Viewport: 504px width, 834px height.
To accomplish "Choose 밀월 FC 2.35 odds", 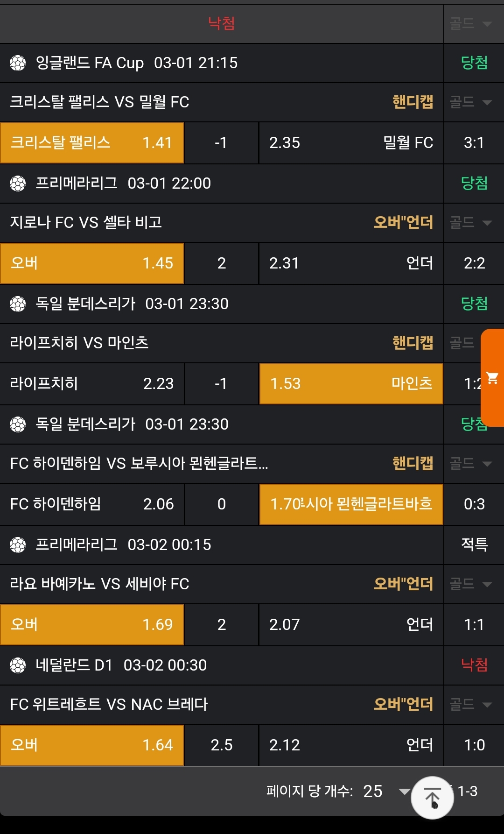I will click(x=351, y=143).
